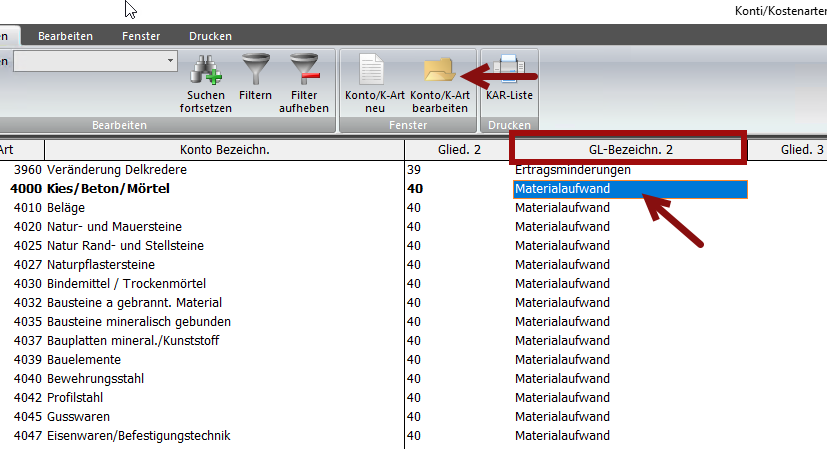Viewport: 827px width, 449px height.
Task: Open the Fenster ribbon tab
Action: point(141,36)
